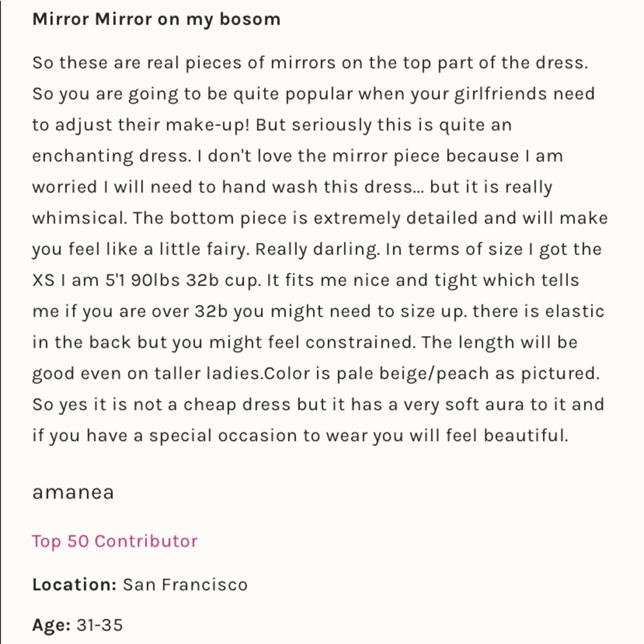The height and width of the screenshot is (644, 644).
Task: Click the Top 50 Contributor link
Action: (115, 541)
